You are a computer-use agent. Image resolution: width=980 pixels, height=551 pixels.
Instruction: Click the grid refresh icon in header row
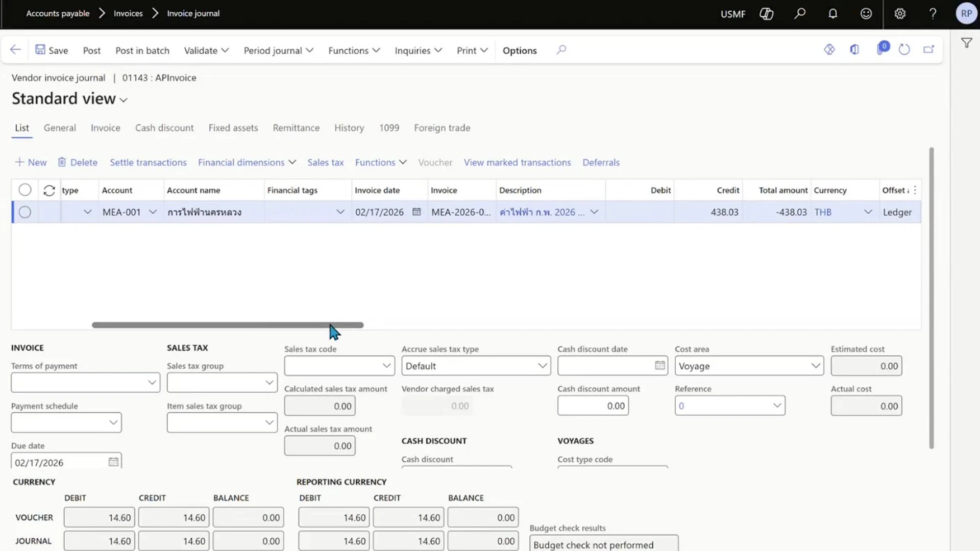pos(49,190)
